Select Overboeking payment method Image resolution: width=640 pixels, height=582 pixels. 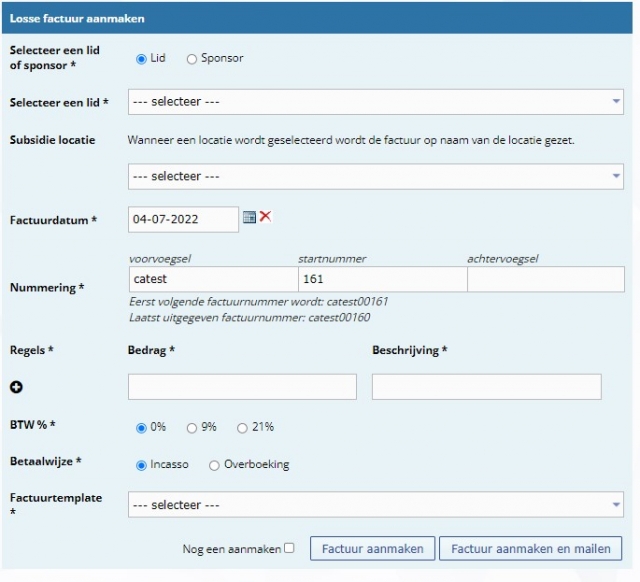click(x=214, y=465)
